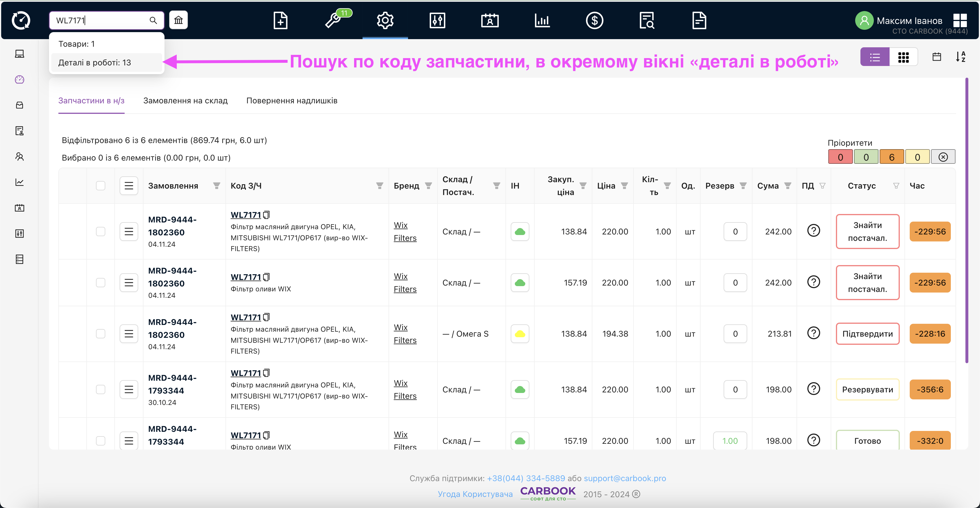Tick the select-all checkbox in table header

point(100,186)
